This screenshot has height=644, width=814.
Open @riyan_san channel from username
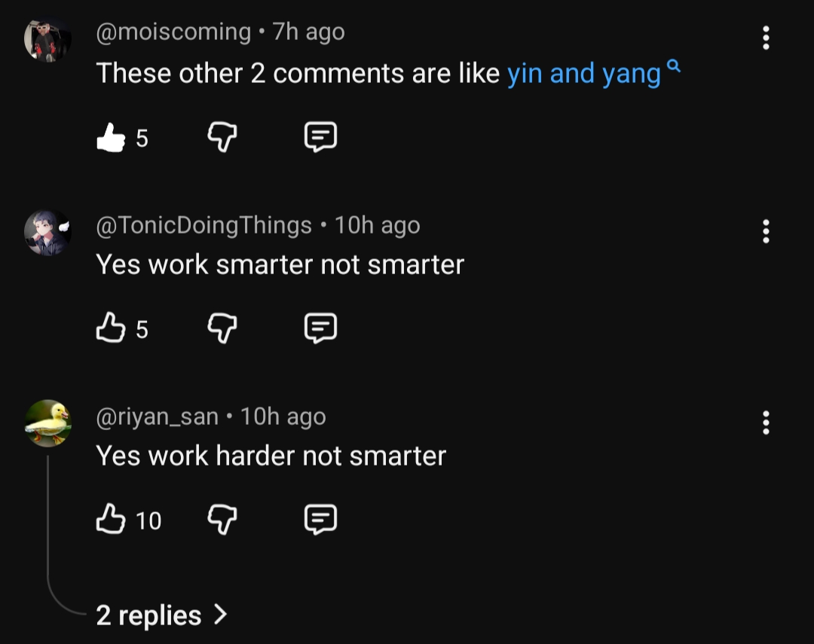point(157,417)
